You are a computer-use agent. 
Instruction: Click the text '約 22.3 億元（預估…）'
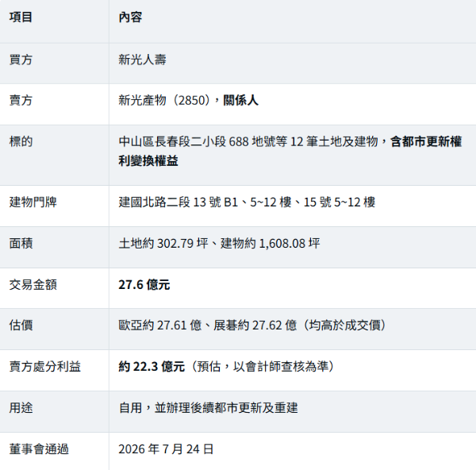227,367
